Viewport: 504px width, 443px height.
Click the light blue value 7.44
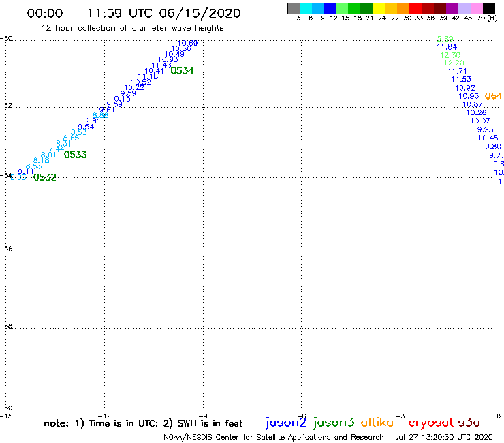point(57,149)
